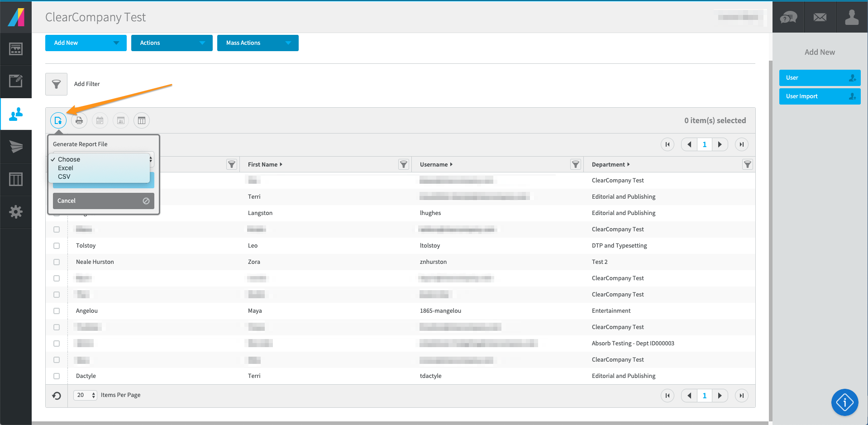The image size is (868, 425).
Task: Sort by First Name column
Action: [x=265, y=164]
